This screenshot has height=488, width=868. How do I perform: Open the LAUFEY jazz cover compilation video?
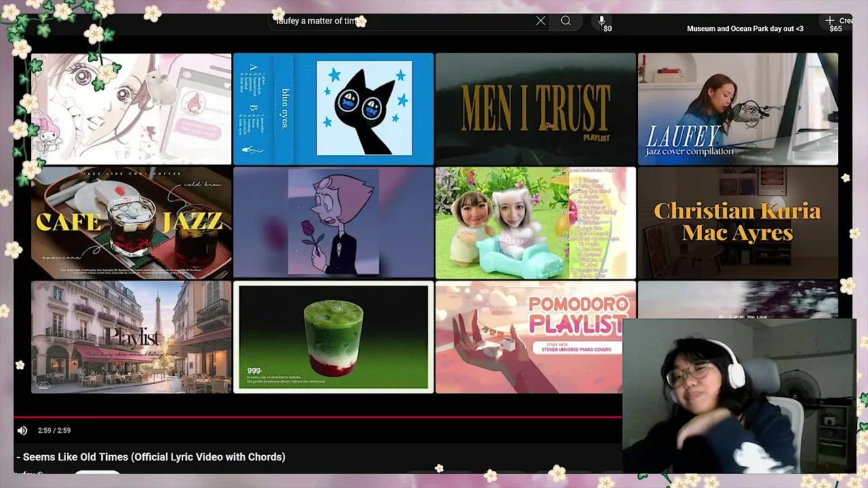pos(738,109)
